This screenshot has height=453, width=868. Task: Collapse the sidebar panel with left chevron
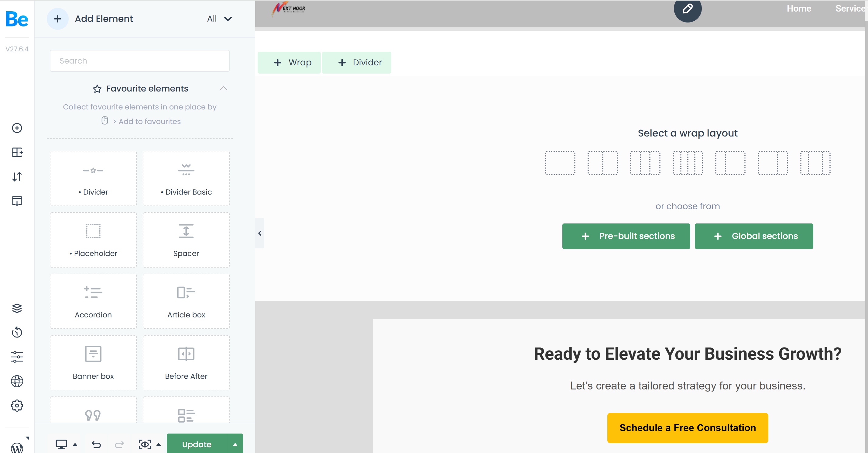click(x=260, y=233)
